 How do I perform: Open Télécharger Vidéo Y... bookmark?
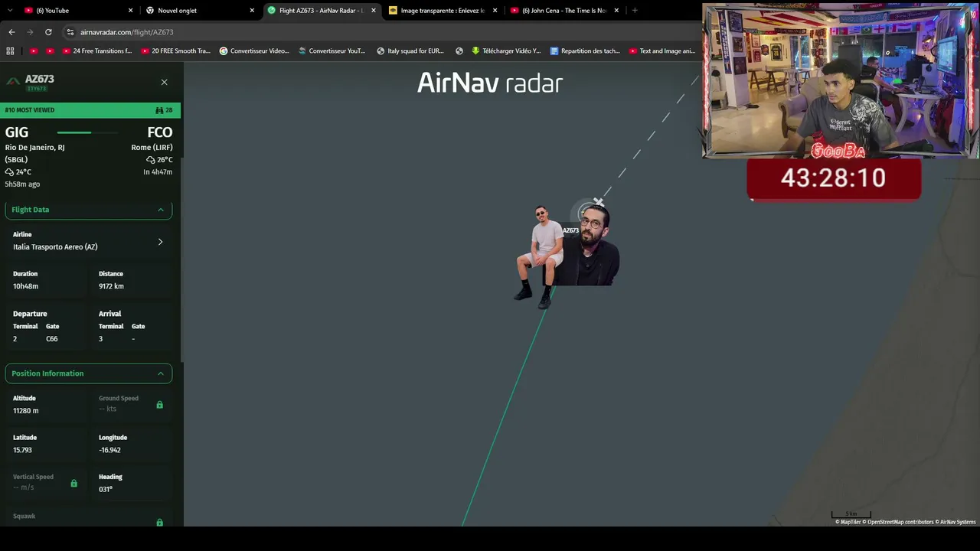click(506, 51)
